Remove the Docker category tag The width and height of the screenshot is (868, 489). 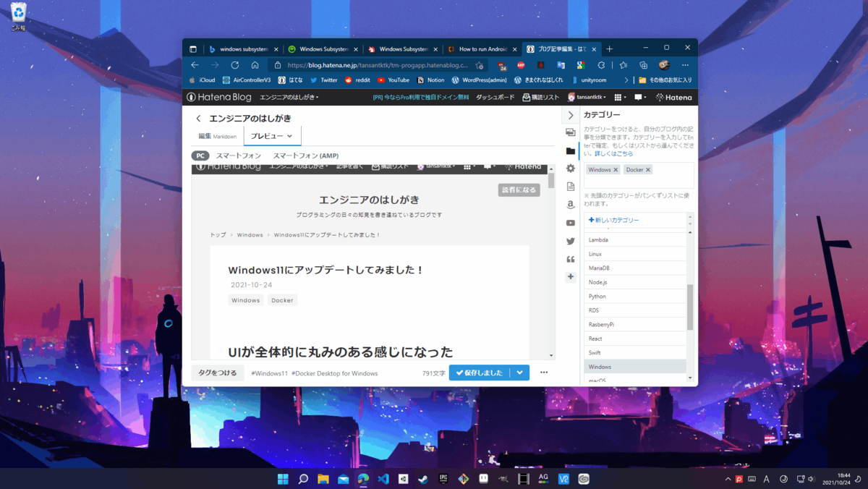tap(648, 170)
